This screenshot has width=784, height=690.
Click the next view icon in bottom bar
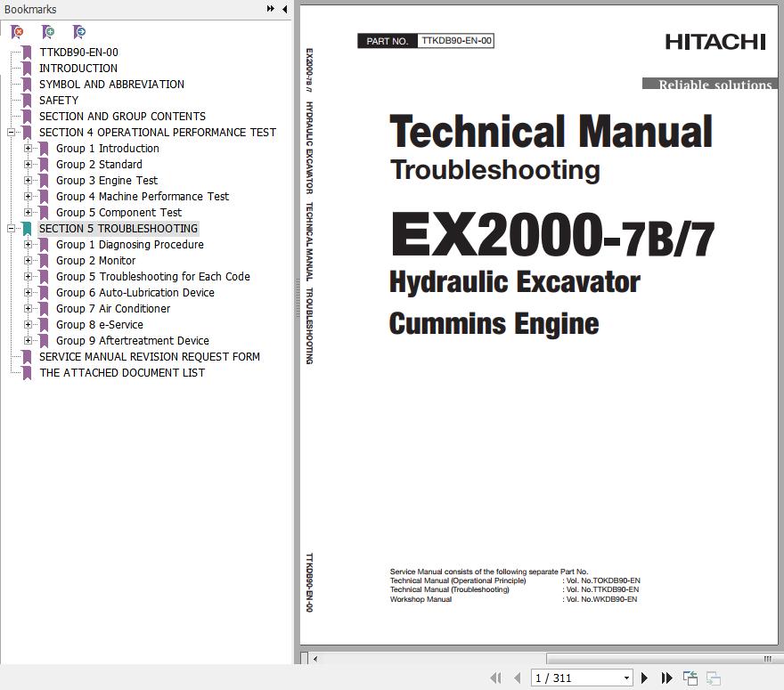714,678
